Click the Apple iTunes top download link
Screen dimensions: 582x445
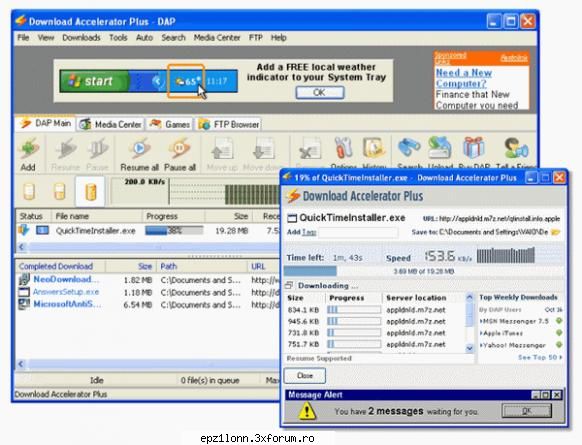[x=503, y=333]
